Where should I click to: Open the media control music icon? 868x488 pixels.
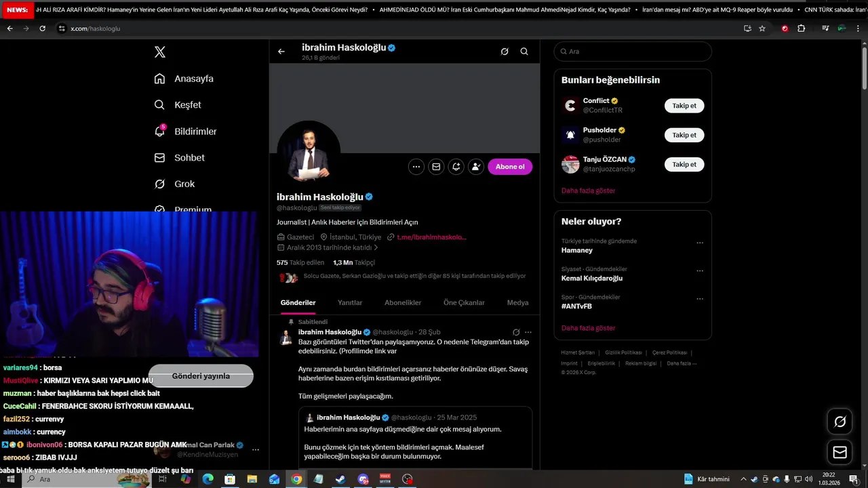(825, 28)
